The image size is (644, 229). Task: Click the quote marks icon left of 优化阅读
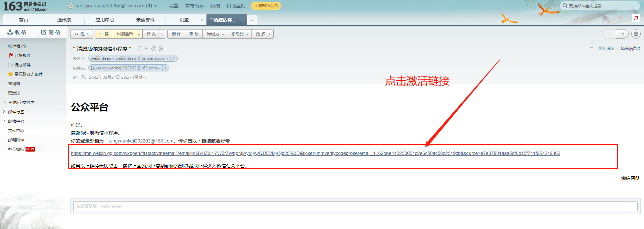(591, 48)
